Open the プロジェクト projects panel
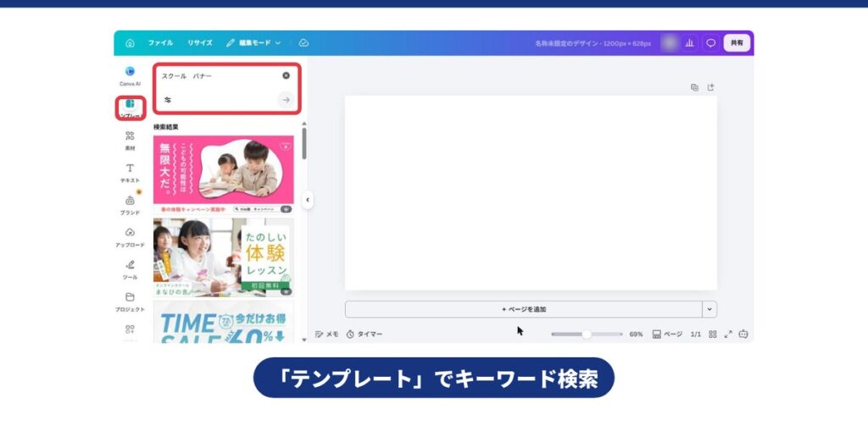This screenshot has width=868, height=431. tap(130, 301)
